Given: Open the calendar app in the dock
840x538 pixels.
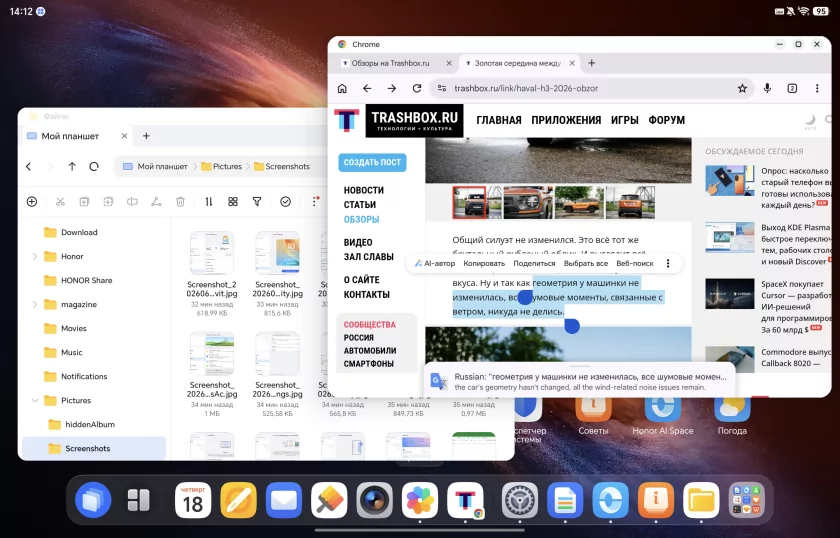Looking at the screenshot, I should tap(193, 500).
